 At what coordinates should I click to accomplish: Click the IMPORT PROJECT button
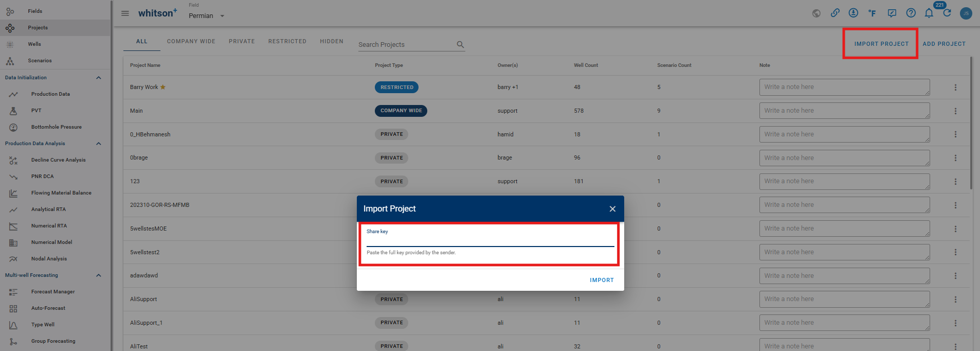881,44
